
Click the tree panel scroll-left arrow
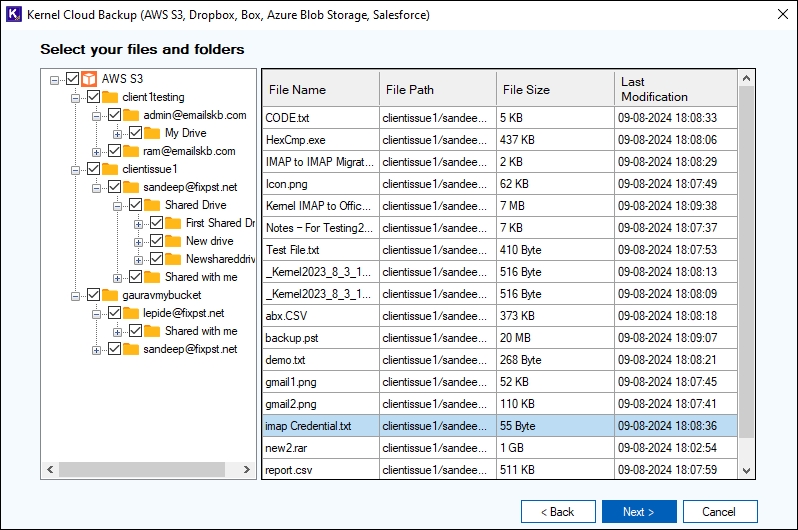(50, 469)
